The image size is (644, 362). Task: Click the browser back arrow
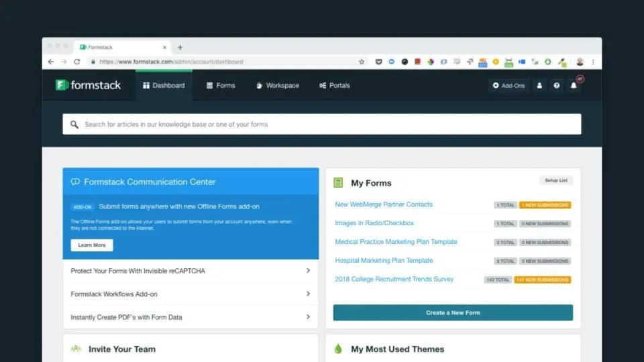[x=51, y=62]
